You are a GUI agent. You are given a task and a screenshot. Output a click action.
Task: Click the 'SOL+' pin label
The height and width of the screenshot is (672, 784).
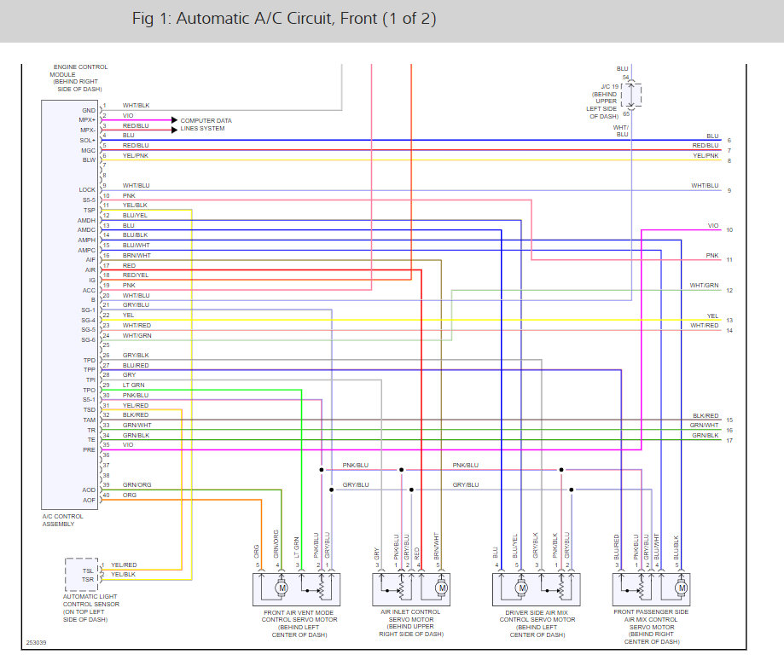pos(88,141)
